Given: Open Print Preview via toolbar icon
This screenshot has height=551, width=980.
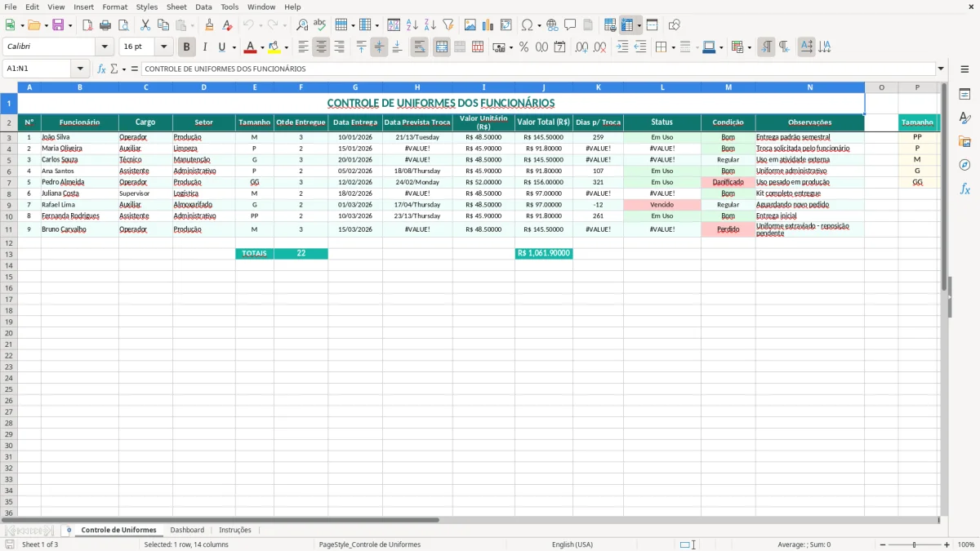Looking at the screenshot, I should 123,25.
